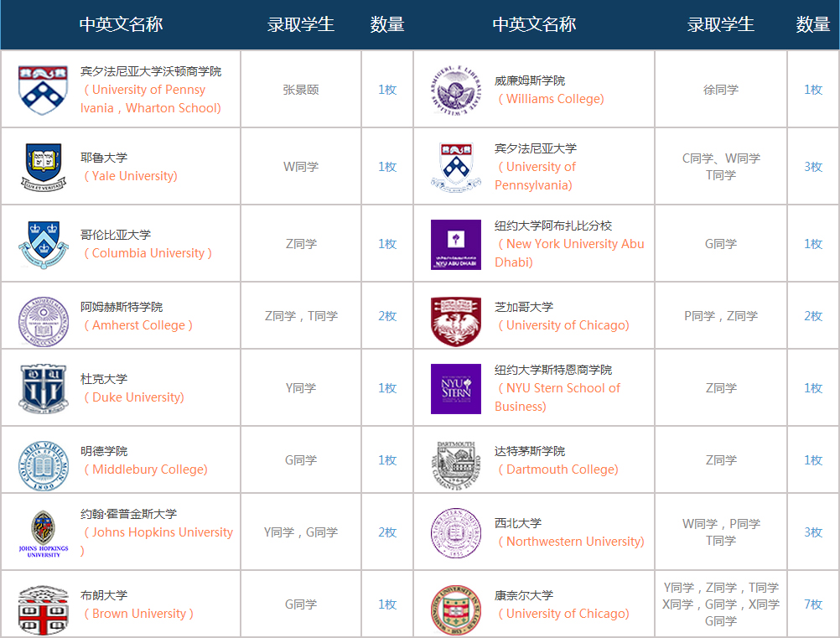This screenshot has width=840, height=638.
Task: Open the red seal beside 康奈尔大学
Action: click(x=456, y=609)
